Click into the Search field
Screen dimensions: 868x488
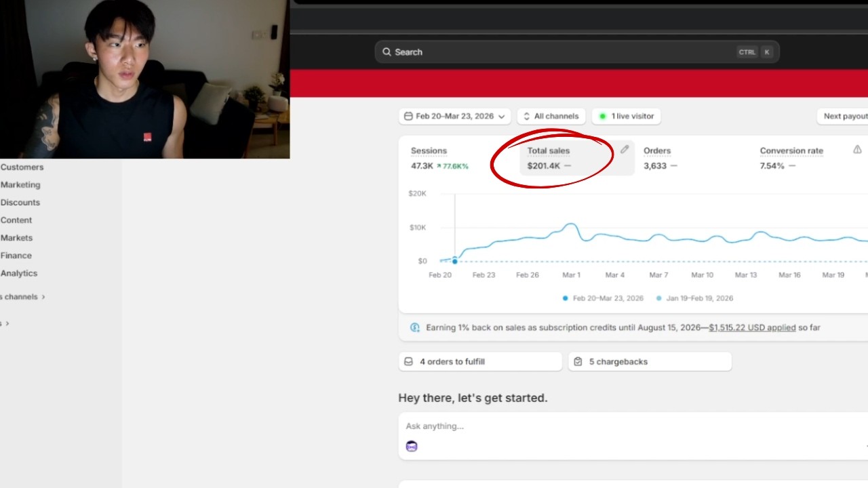tap(577, 52)
